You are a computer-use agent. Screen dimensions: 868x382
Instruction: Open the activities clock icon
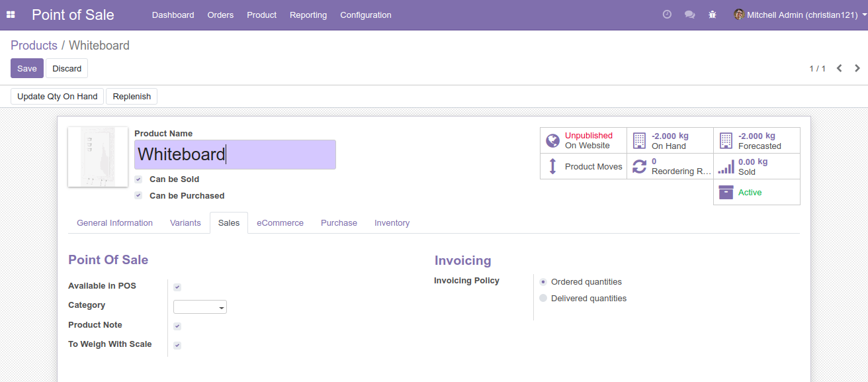tap(667, 15)
